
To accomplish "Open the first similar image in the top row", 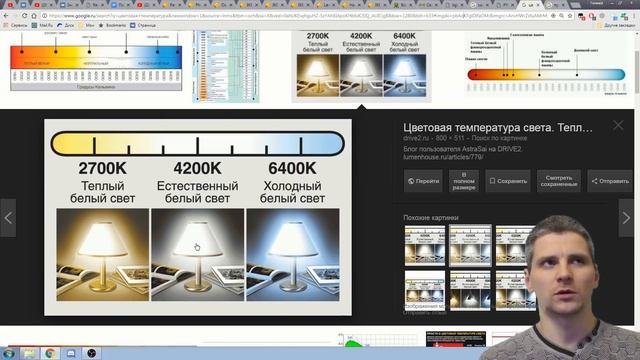I will 425,245.
